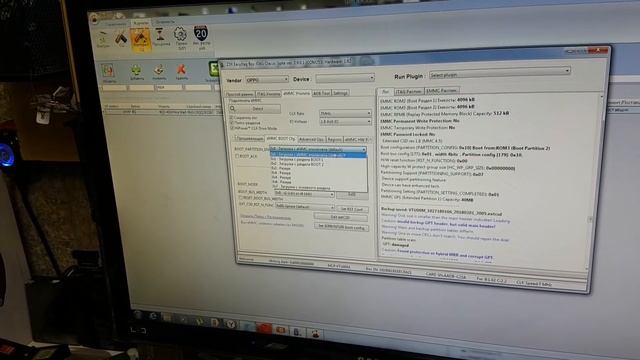Open the EXT_CSD RST_N_FUNC dropdown

pos(305,207)
